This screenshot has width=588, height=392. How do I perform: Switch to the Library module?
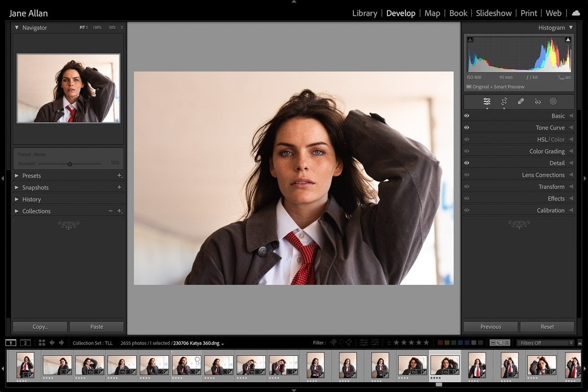coord(365,13)
